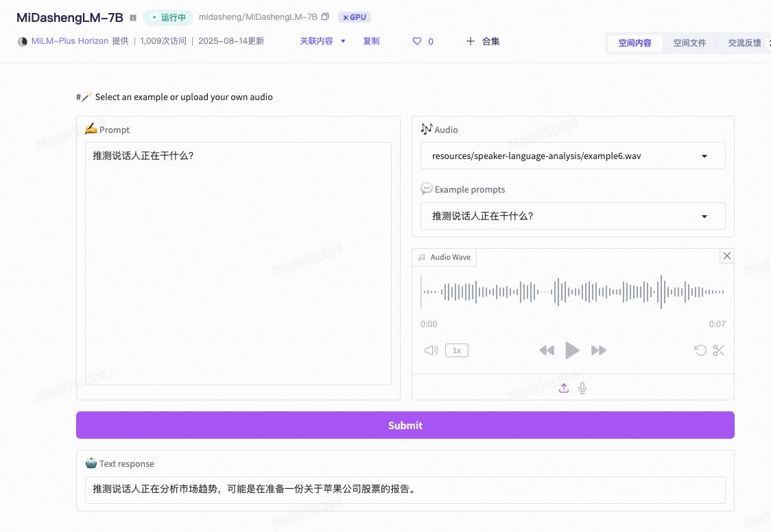Change playback speed via the 1x control
This screenshot has height=532, width=771.
point(457,350)
